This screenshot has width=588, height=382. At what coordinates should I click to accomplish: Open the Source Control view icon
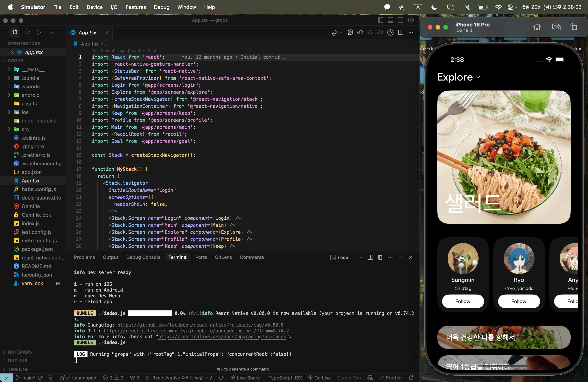39,32
